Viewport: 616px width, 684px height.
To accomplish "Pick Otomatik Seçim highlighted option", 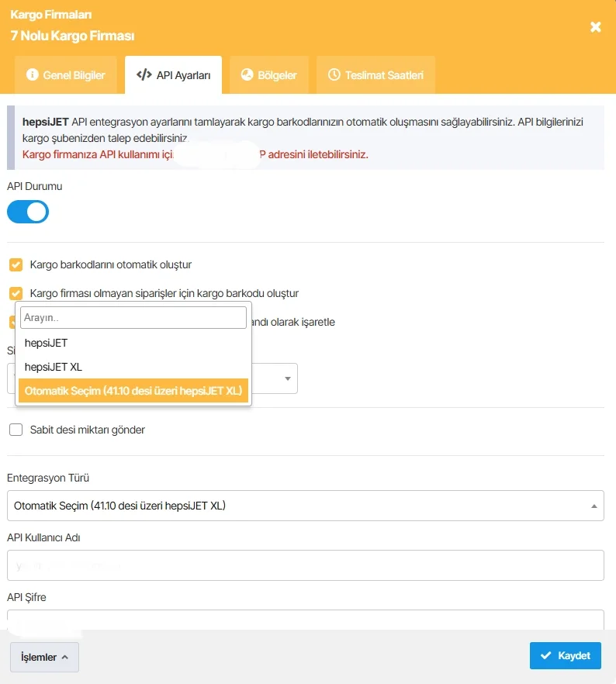I will click(x=133, y=390).
